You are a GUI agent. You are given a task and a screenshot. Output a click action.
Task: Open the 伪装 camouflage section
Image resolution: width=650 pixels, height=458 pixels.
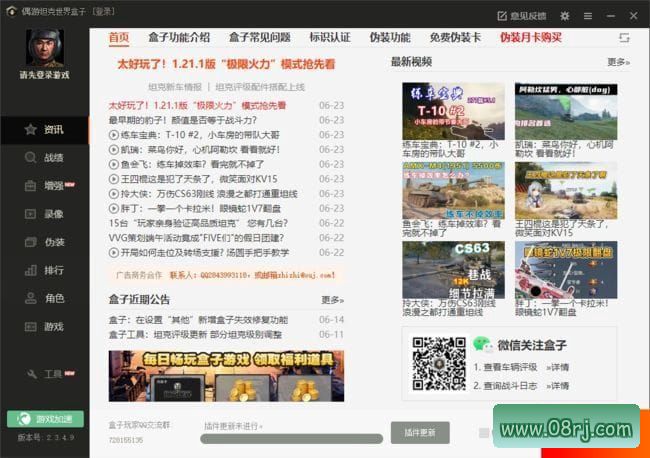coord(44,242)
